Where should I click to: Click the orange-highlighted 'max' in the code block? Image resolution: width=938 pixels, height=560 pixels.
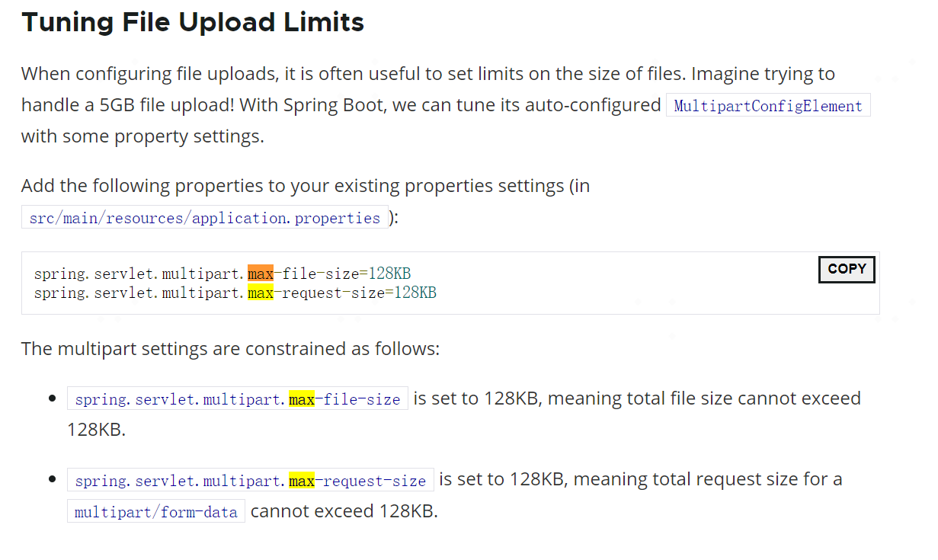coord(260,274)
